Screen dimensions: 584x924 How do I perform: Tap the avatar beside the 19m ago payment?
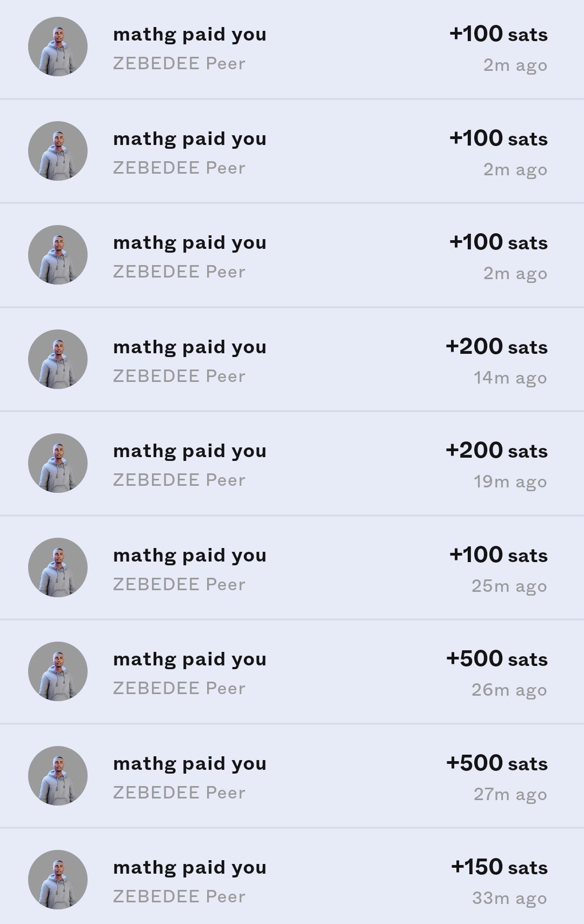click(58, 463)
